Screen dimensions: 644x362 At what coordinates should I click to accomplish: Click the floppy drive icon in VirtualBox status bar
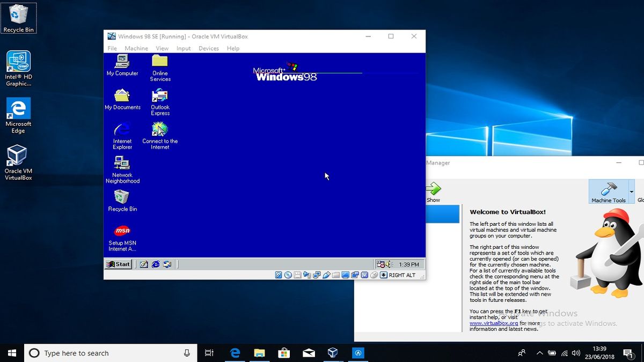[x=297, y=275]
